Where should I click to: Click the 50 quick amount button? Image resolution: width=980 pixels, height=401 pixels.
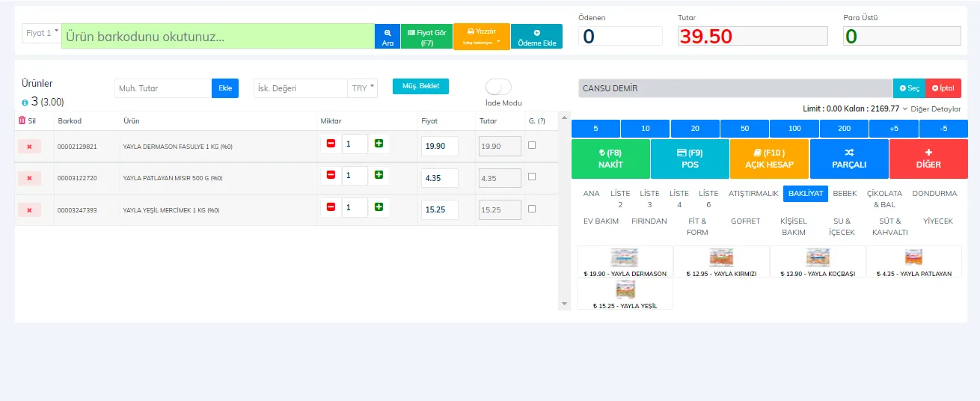(x=745, y=129)
